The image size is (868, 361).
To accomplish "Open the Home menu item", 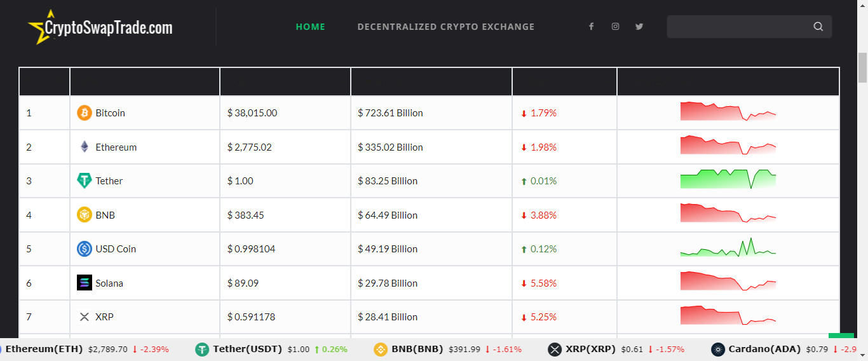I will (x=311, y=27).
